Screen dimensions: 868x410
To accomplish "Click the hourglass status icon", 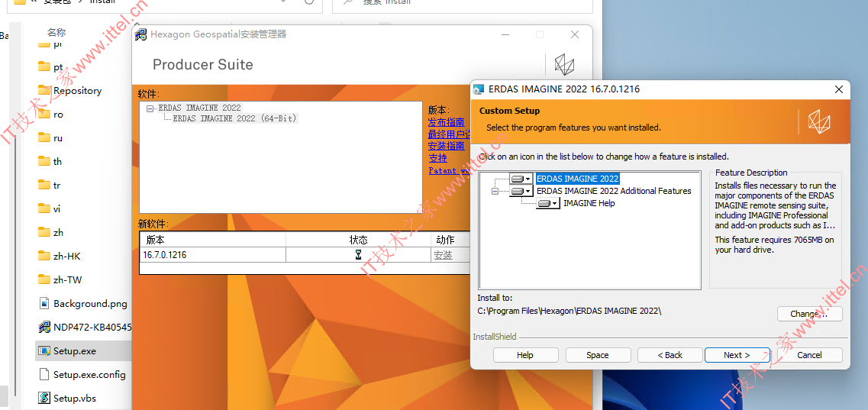I will click(358, 255).
